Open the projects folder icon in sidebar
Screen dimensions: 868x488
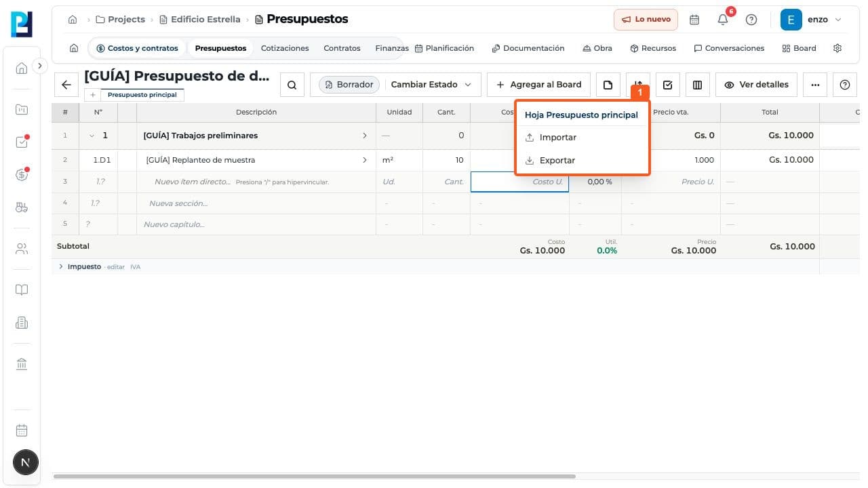coord(22,109)
